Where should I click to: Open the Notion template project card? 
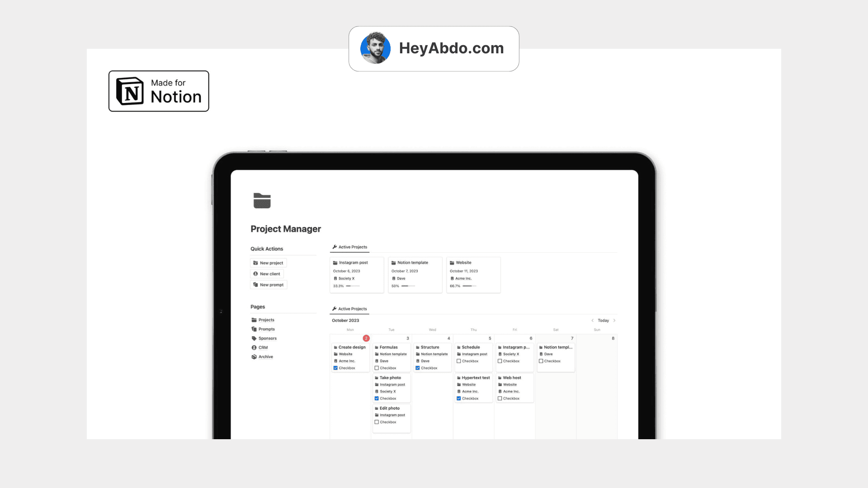[415, 274]
